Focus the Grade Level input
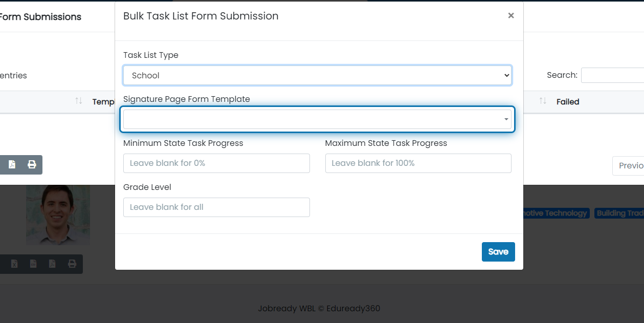The width and height of the screenshot is (644, 323). point(216,207)
